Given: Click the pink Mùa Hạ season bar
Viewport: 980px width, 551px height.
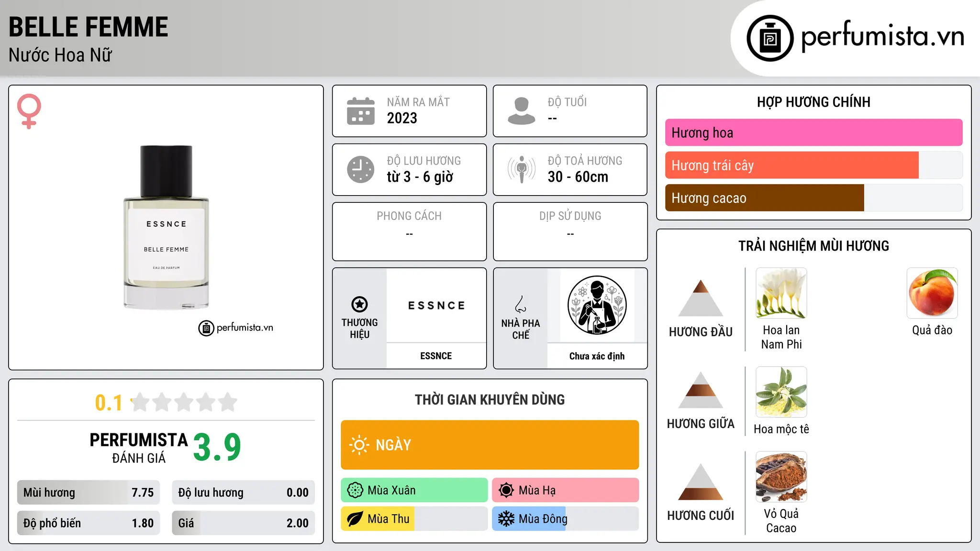Looking at the screenshot, I should (x=565, y=490).
